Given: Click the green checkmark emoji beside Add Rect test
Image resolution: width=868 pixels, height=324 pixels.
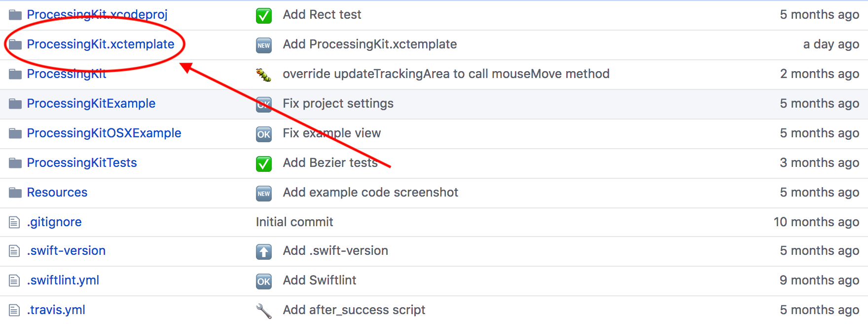Looking at the screenshot, I should 264,16.
